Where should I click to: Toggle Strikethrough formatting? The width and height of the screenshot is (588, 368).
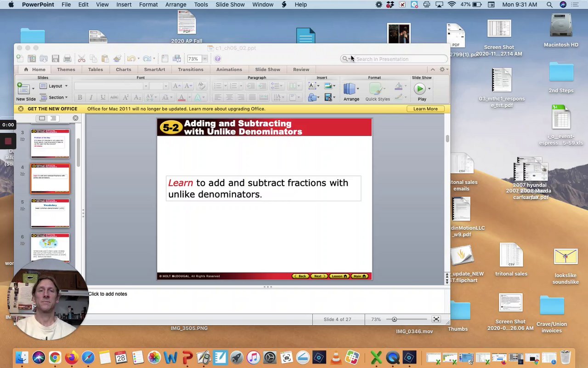click(x=114, y=97)
